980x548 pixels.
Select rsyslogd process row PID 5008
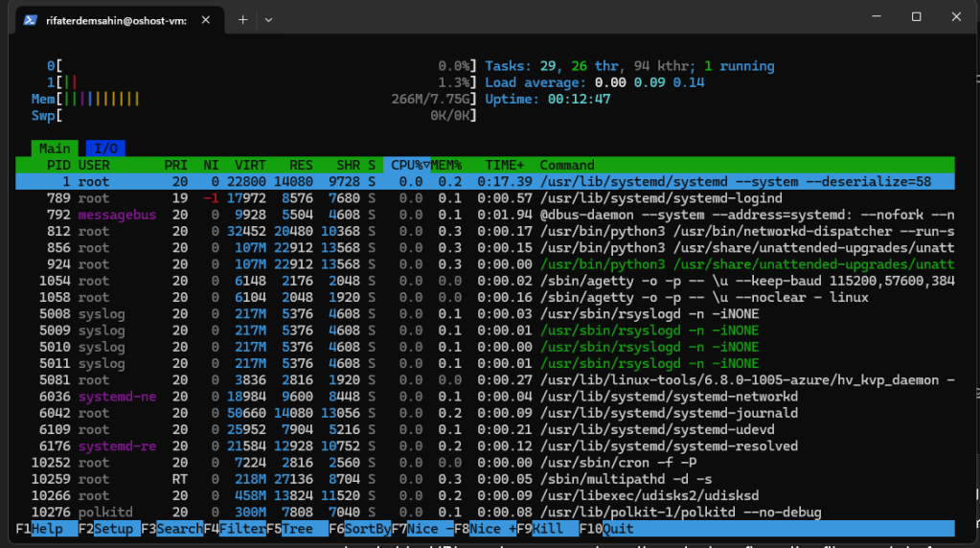click(x=485, y=314)
